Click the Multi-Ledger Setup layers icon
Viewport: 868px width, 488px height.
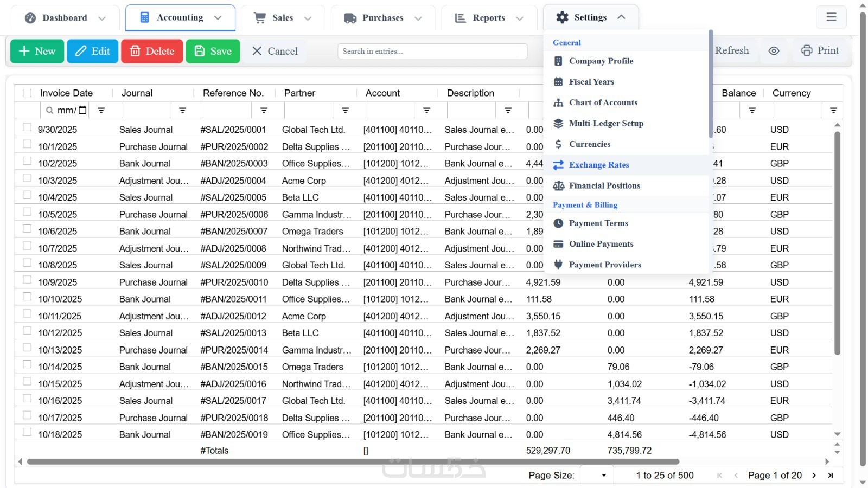click(x=558, y=124)
